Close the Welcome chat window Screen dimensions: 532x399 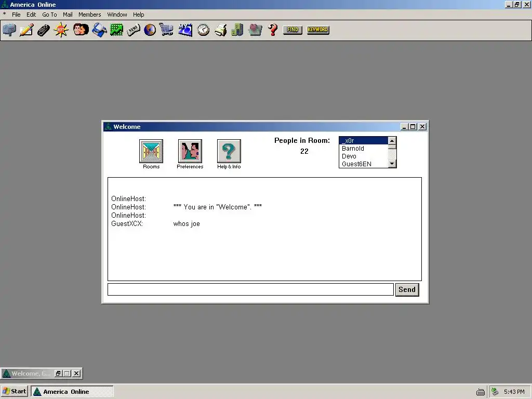pos(422,127)
